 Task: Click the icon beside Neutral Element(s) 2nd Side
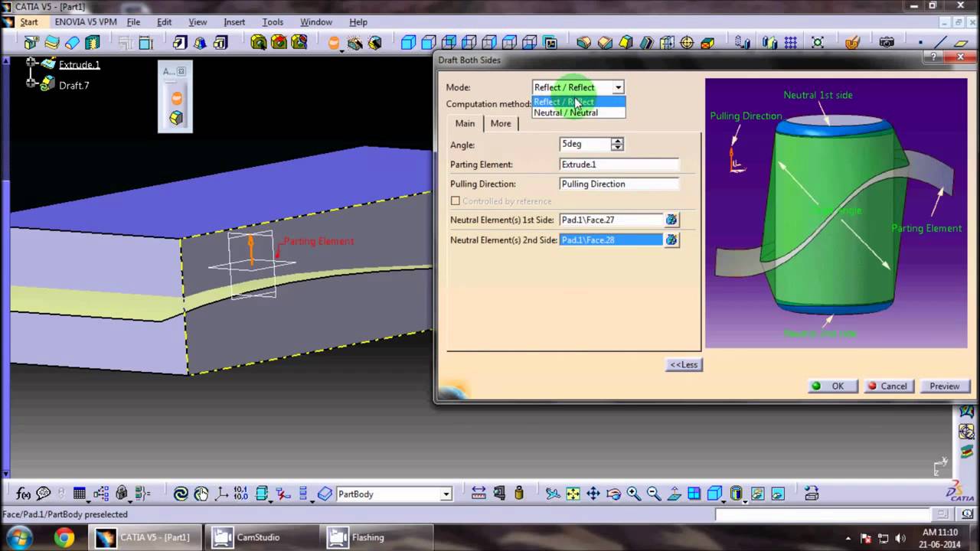click(671, 240)
